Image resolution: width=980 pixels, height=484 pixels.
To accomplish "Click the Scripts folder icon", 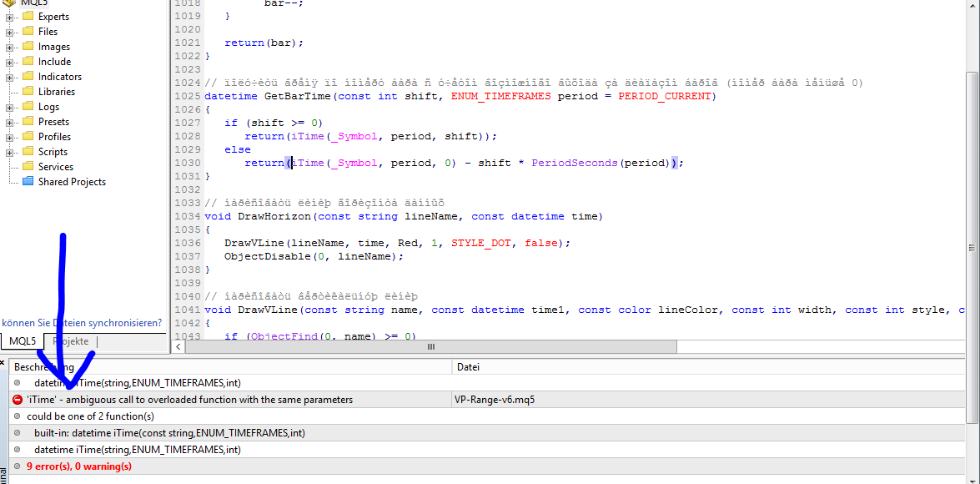I will click(28, 152).
